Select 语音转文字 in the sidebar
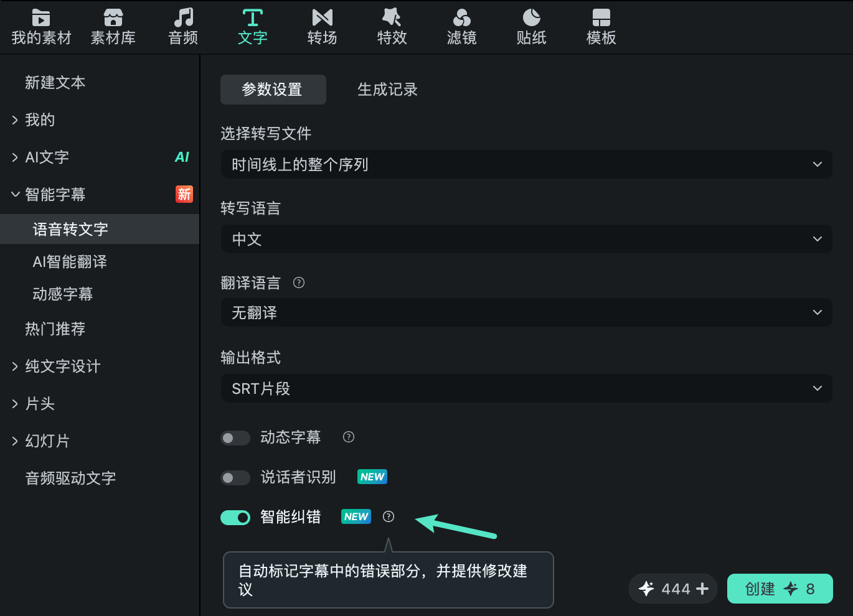 pyautogui.click(x=100, y=229)
